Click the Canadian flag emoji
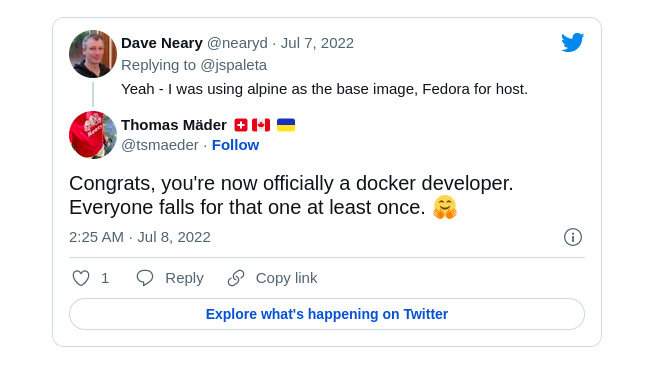 pos(261,125)
